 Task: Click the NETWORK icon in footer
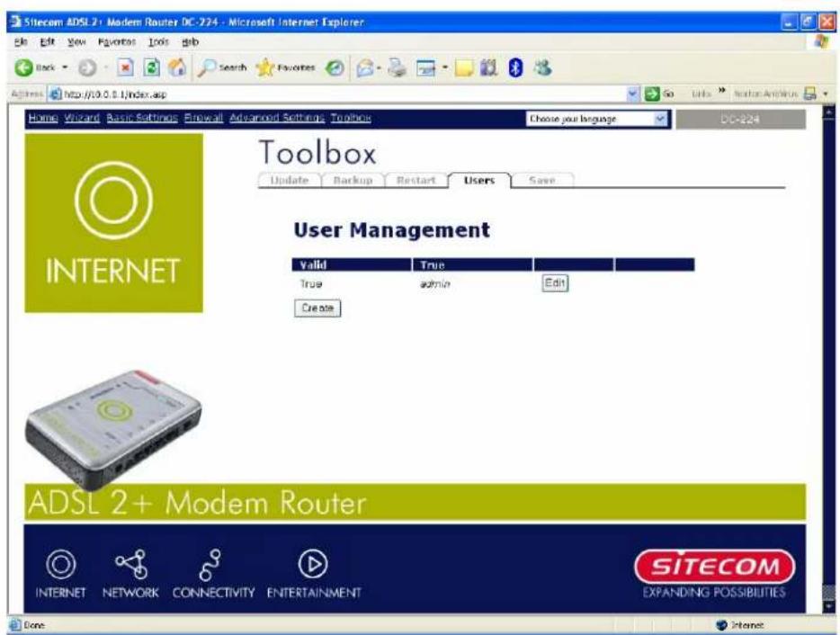[x=132, y=564]
